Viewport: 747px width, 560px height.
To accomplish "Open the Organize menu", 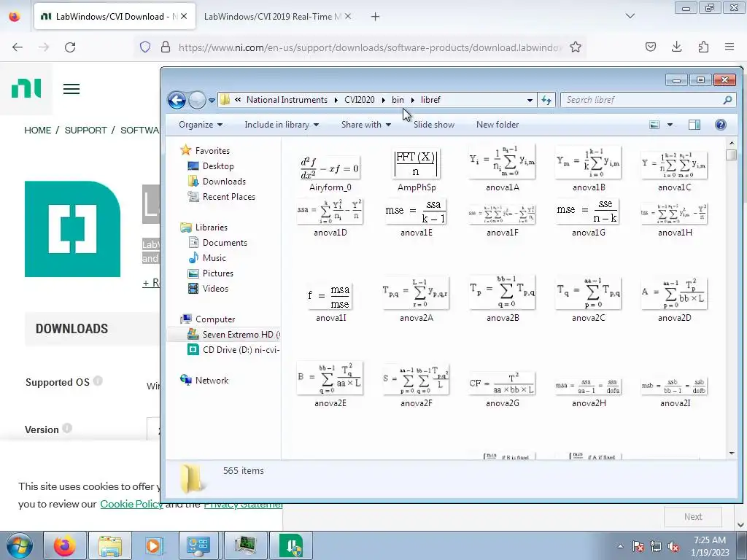I will pos(201,125).
